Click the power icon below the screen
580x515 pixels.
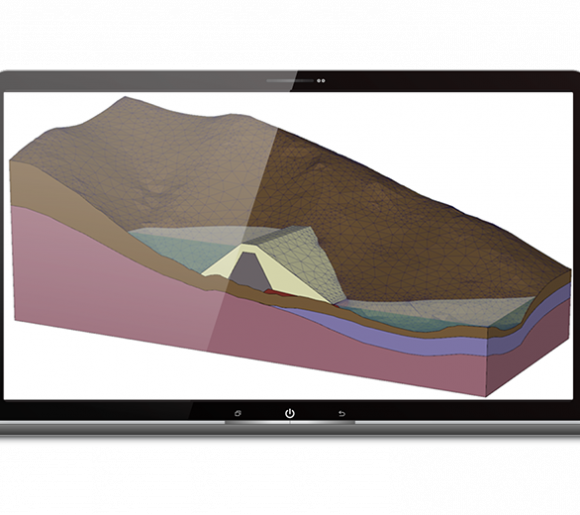pyautogui.click(x=290, y=413)
